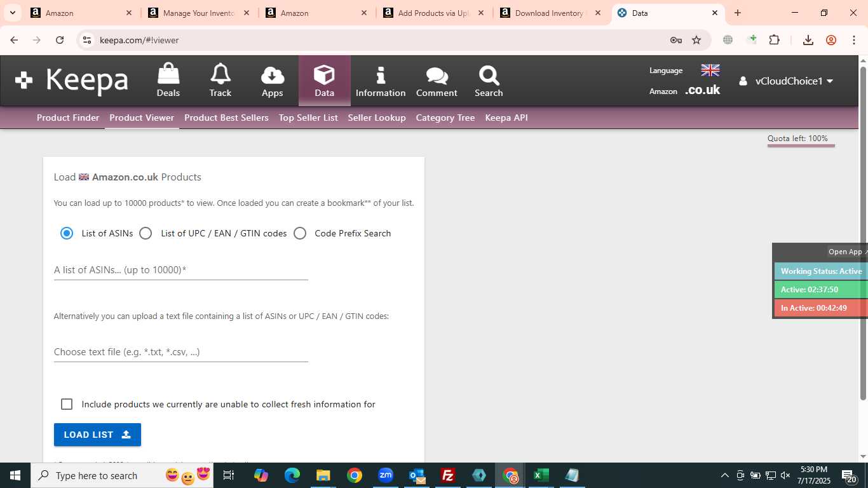The width and height of the screenshot is (868, 488).
Task: Open Product Best Sellers tab
Action: pyautogui.click(x=226, y=118)
